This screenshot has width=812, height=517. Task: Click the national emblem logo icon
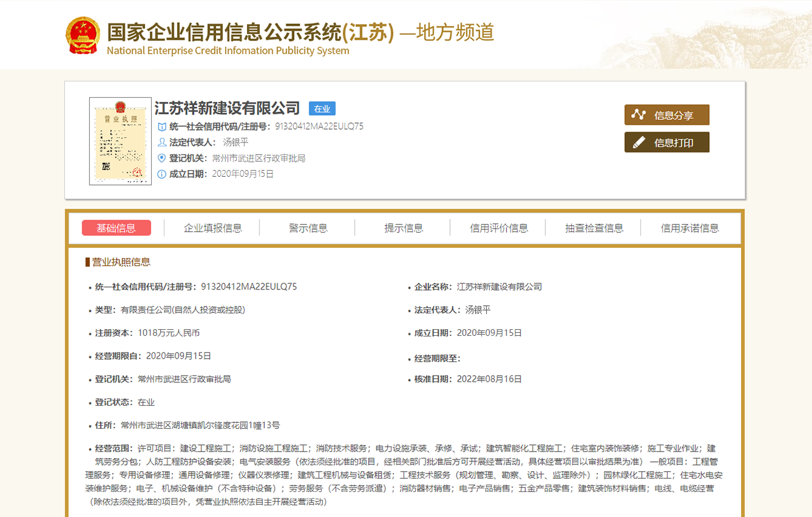[x=83, y=35]
